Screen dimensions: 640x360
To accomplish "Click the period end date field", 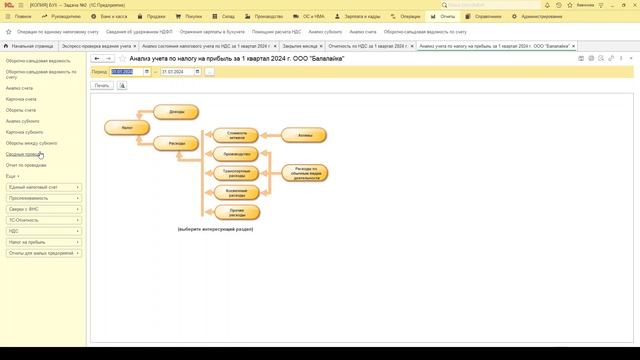I will [177, 72].
